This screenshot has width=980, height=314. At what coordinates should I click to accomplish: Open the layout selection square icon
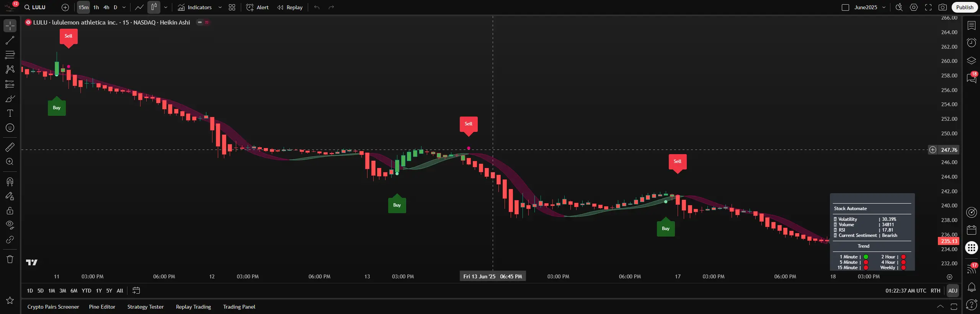(845, 7)
